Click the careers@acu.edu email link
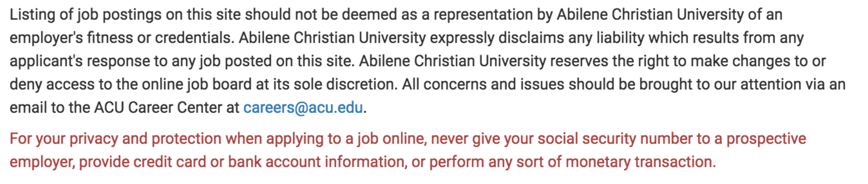The image size is (868, 184). point(303,108)
